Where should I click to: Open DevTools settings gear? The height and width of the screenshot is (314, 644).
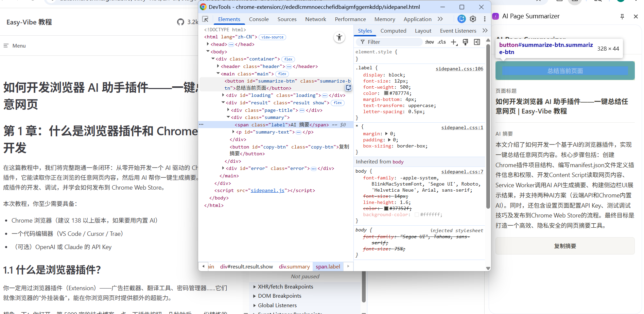coord(473,19)
